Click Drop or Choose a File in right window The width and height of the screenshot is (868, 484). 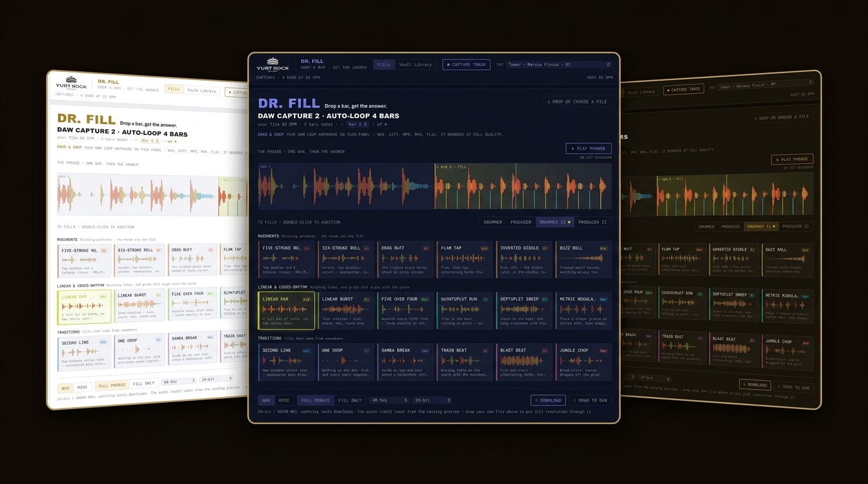coord(782,117)
